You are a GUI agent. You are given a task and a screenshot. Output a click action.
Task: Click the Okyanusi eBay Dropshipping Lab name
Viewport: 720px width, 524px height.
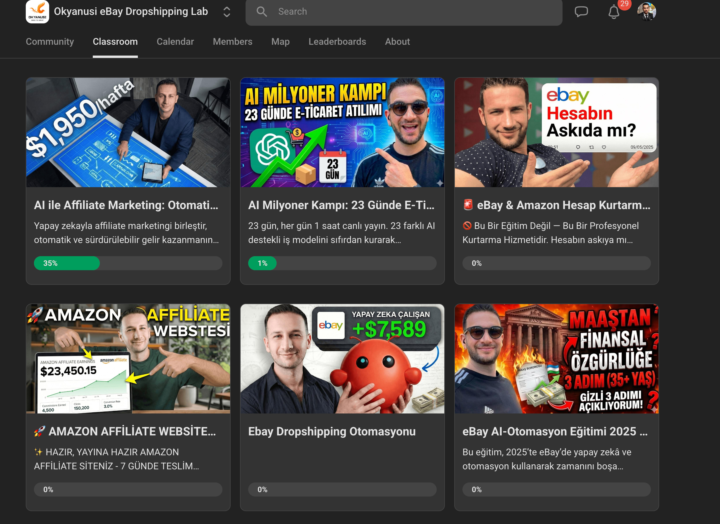pyautogui.click(x=131, y=11)
